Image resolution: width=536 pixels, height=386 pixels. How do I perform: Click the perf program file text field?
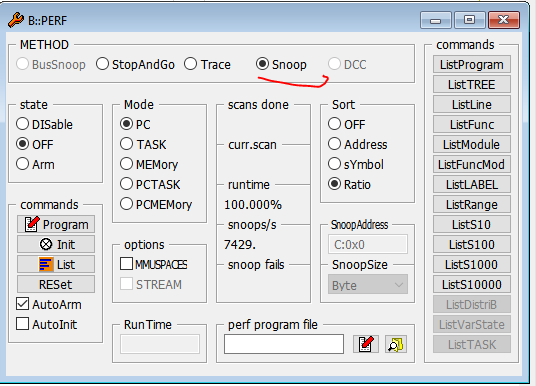[284, 344]
